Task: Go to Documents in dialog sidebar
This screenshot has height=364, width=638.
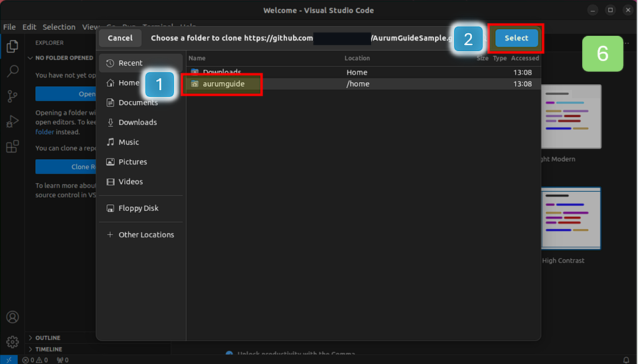Action: tap(141, 102)
